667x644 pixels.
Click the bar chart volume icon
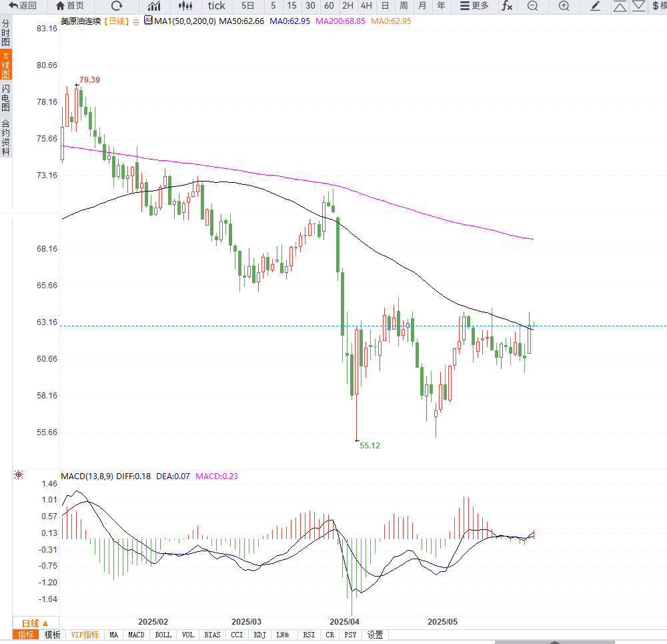click(153, 6)
